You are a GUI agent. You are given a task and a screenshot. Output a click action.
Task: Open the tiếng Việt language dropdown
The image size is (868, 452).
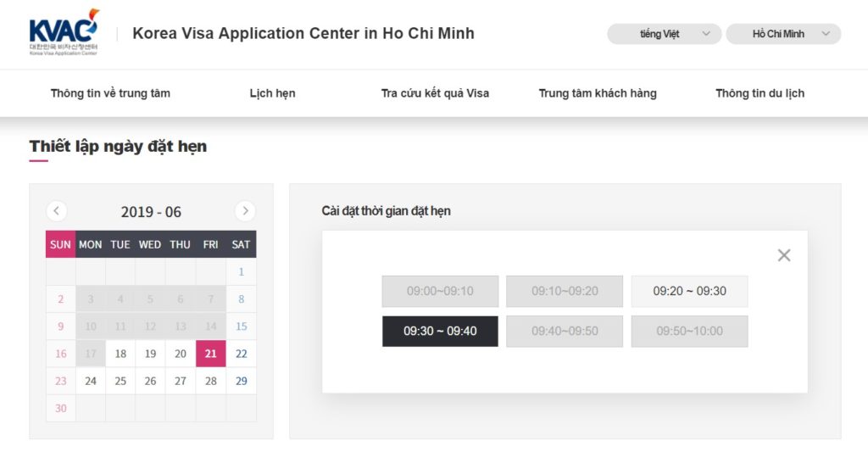coord(664,34)
